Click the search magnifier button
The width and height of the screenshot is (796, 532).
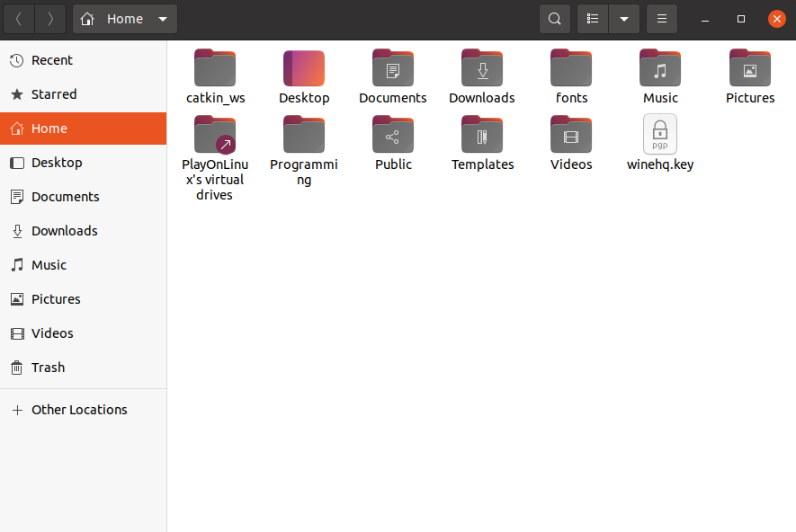pyautogui.click(x=555, y=19)
